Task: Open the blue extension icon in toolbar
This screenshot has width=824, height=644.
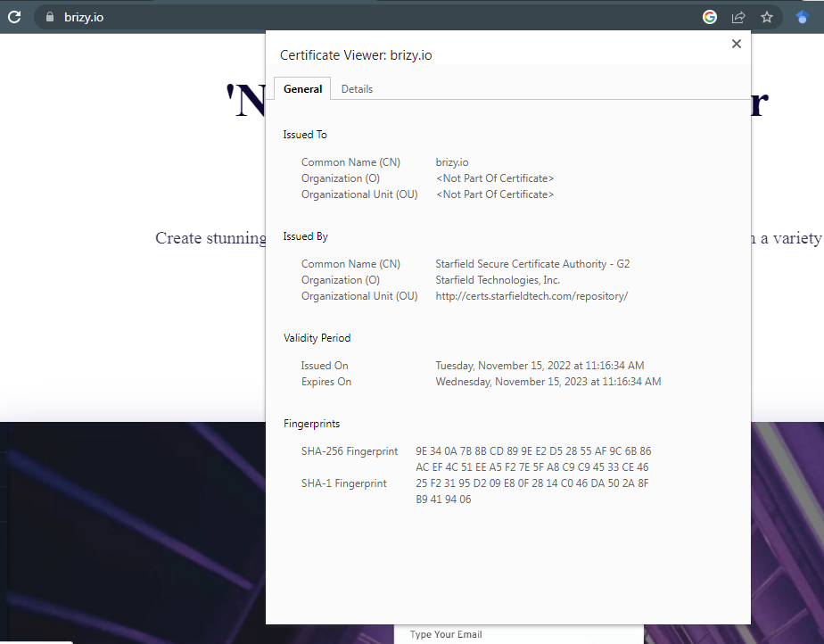Action: click(802, 17)
